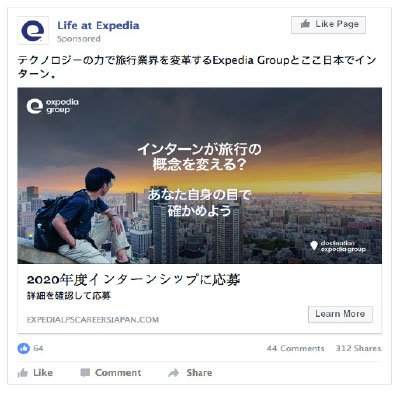Screen dimensions: 400x400
Task: Click the blue like reaction icon
Action: pyautogui.click(x=23, y=348)
